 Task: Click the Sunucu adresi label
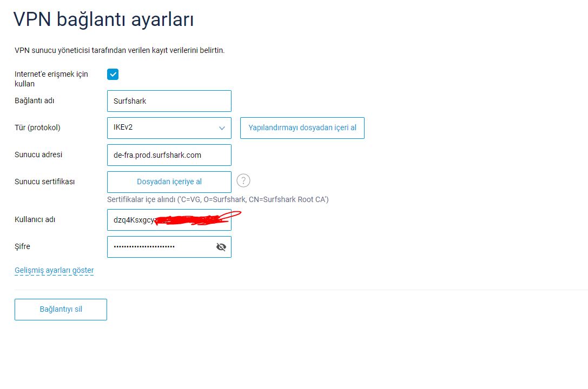(38, 155)
